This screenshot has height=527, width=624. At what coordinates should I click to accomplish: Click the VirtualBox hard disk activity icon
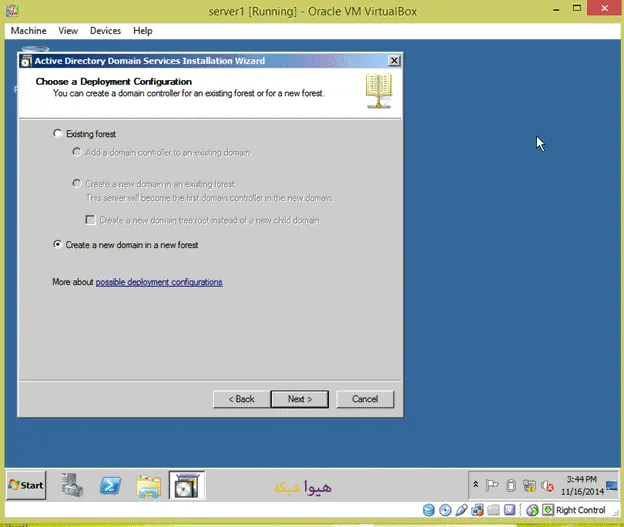pos(429,510)
